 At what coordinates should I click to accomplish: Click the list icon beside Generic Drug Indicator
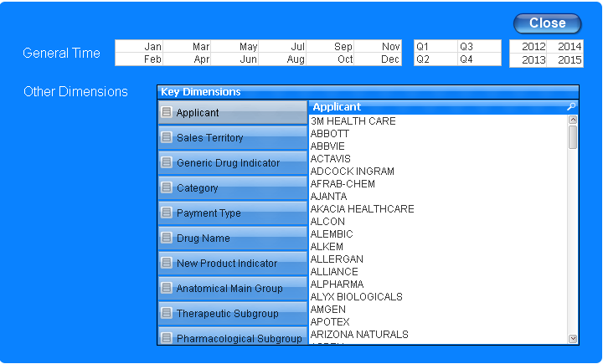(167, 162)
